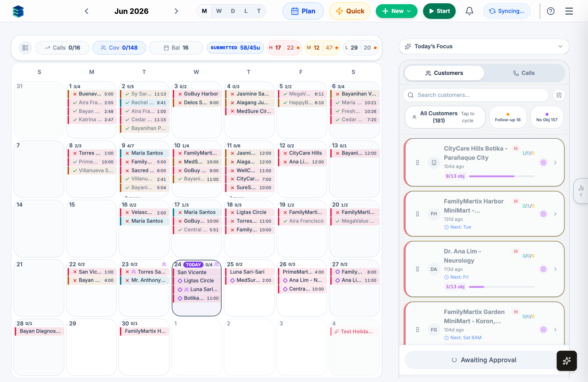
Task: Expand Awaiting Approval section
Action: [x=484, y=360]
